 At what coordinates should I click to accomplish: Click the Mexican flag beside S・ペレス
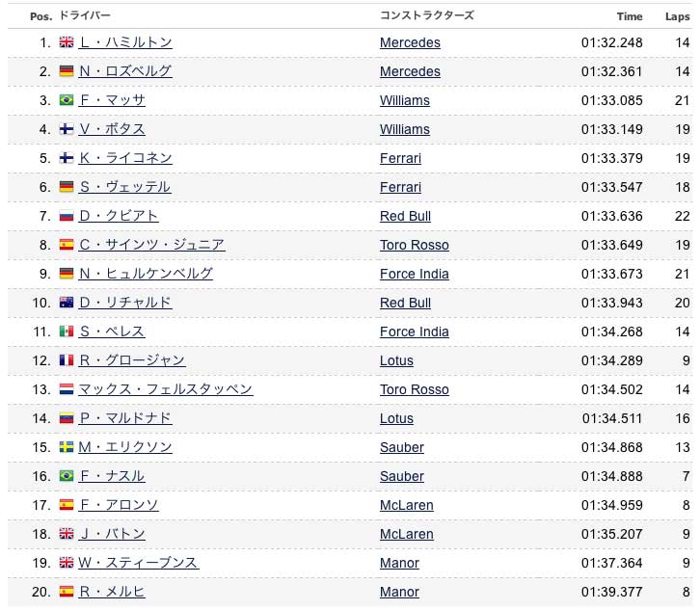click(x=67, y=332)
